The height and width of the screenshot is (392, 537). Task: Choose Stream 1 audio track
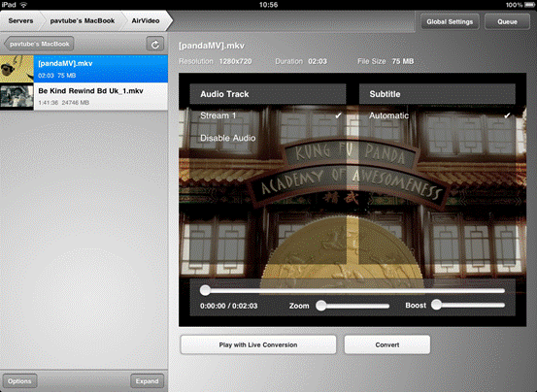point(268,115)
